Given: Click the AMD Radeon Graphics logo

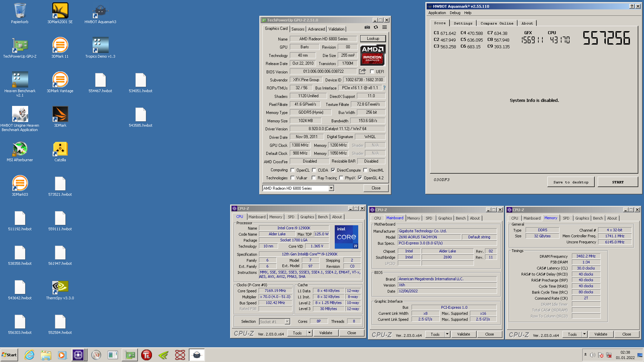Looking at the screenshot, I should 373,55.
